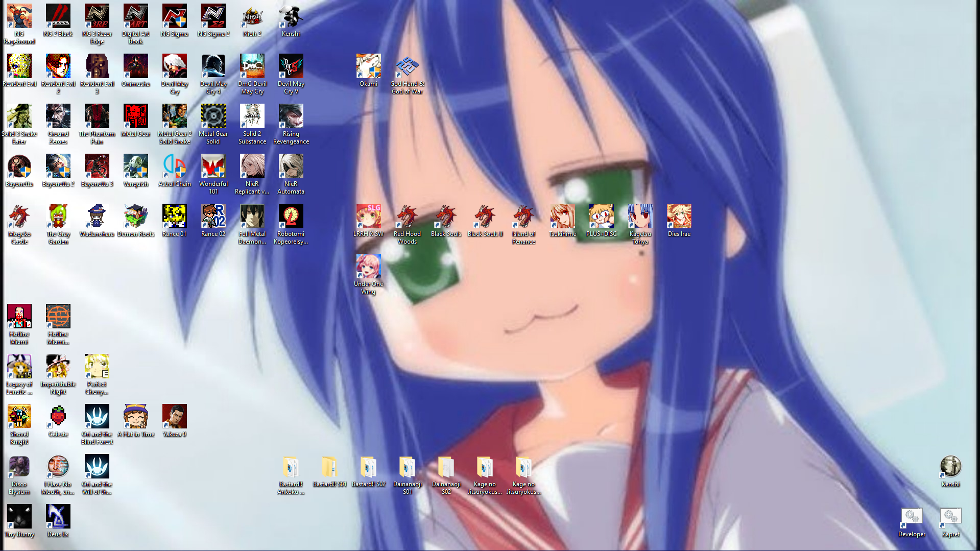Click the Tsukihime icon
This screenshot has height=551, width=980.
pos(563,217)
